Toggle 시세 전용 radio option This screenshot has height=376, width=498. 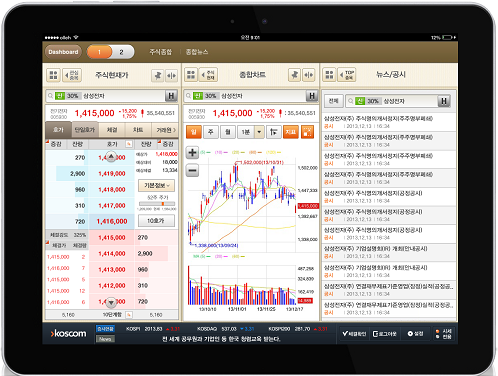click(443, 334)
